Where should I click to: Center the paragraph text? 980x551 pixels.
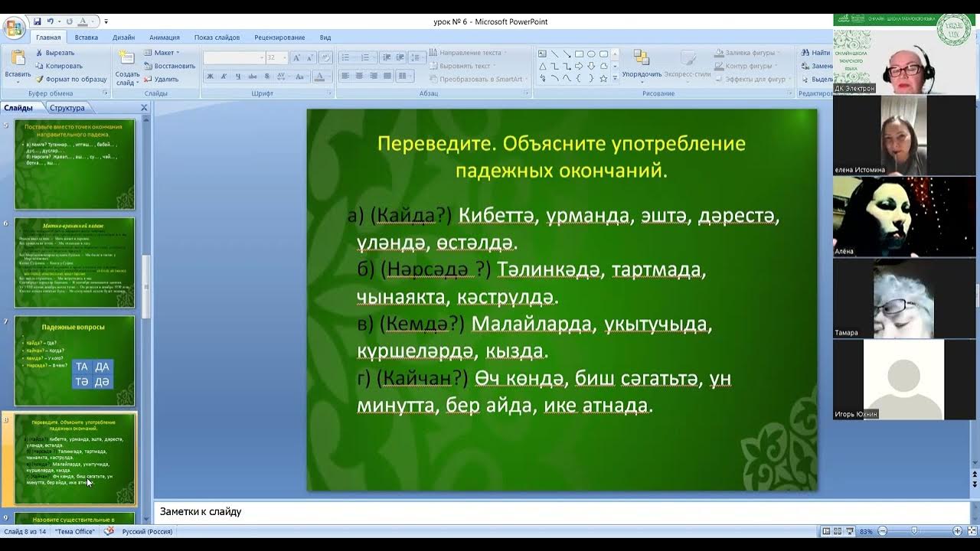click(x=359, y=76)
